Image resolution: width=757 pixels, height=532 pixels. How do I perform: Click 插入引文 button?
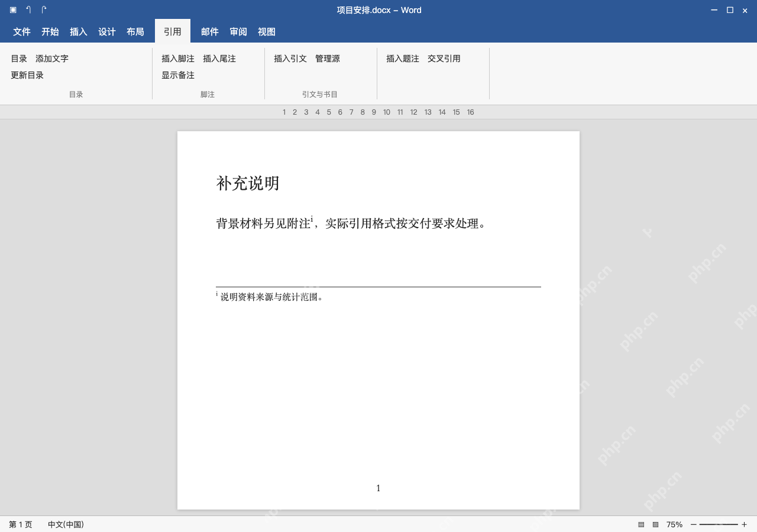(290, 59)
